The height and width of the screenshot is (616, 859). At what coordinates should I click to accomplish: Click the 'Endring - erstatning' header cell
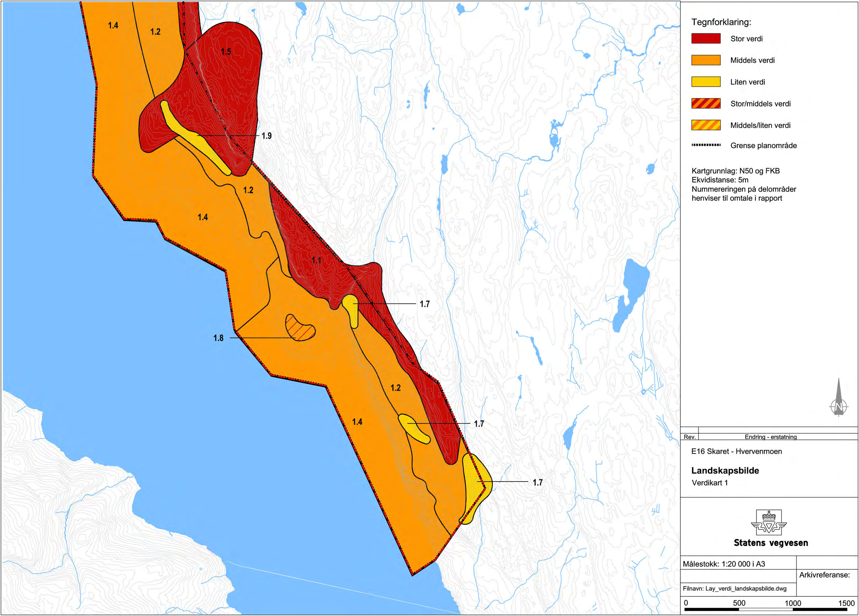point(770,436)
